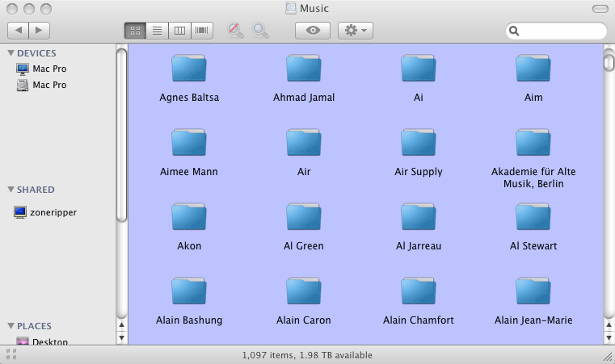Screen dimensions: 615x364
Task: Click the sidebar width grip in status bar
Action: (11, 354)
